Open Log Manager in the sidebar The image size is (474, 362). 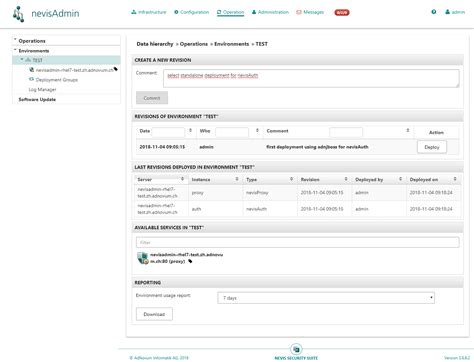(x=42, y=89)
